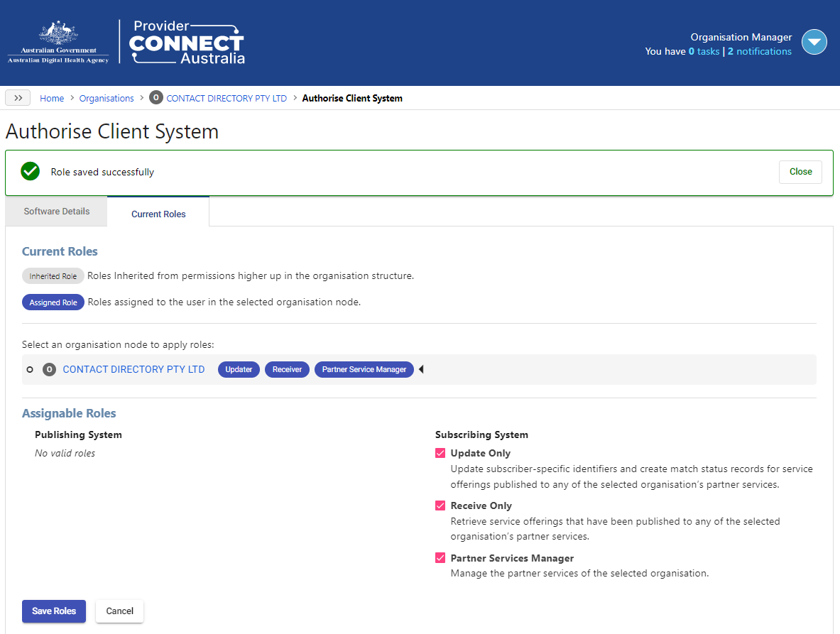Select the Partner Service Manager role badge
Screen dimensions: 840x634
[x=364, y=369]
